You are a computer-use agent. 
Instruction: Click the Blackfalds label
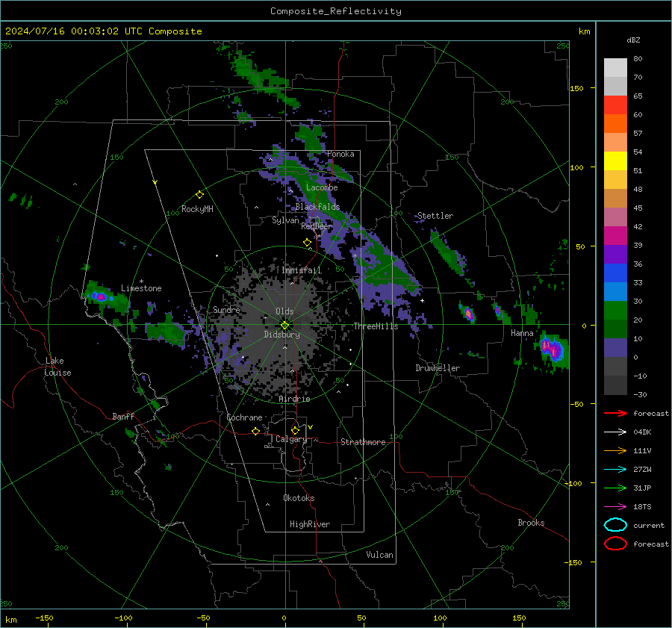(x=317, y=207)
